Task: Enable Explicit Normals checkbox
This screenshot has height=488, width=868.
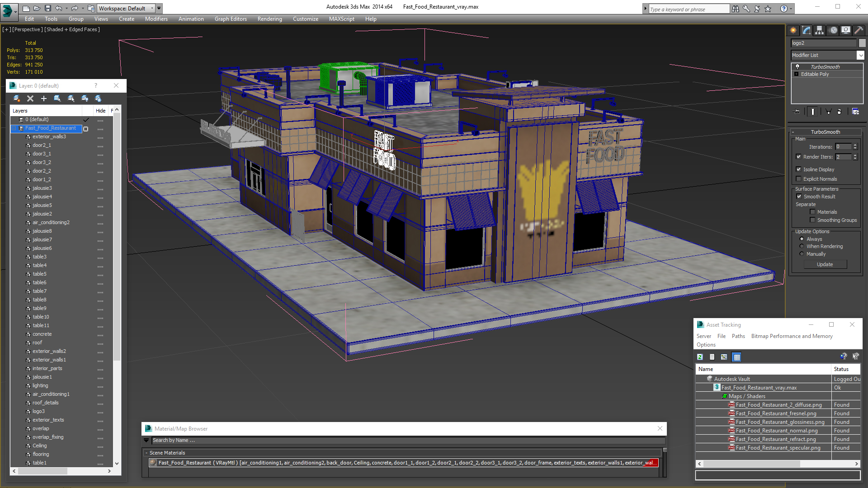Action: tap(798, 179)
